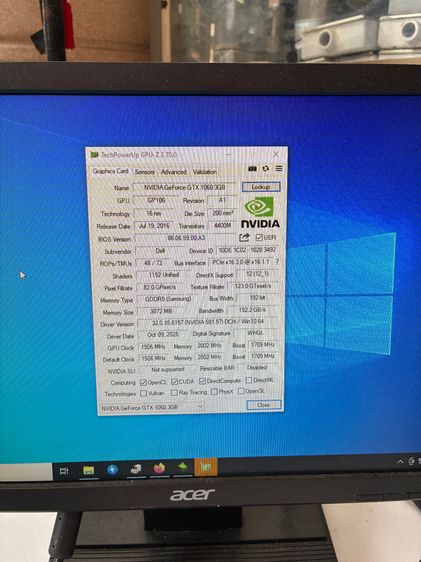Select the highlighted GPU-Z taskbar button
Screen dimensions: 421x562
206,467
